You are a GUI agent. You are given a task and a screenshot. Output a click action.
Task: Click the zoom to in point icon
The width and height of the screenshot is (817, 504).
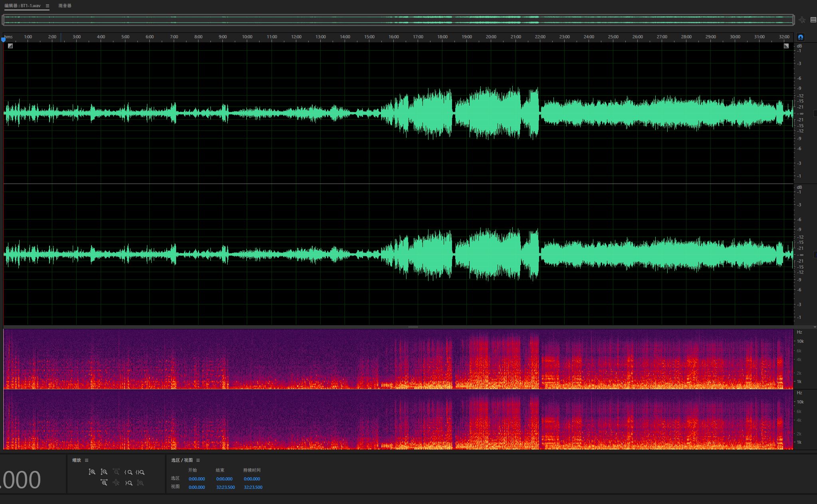[128, 472]
